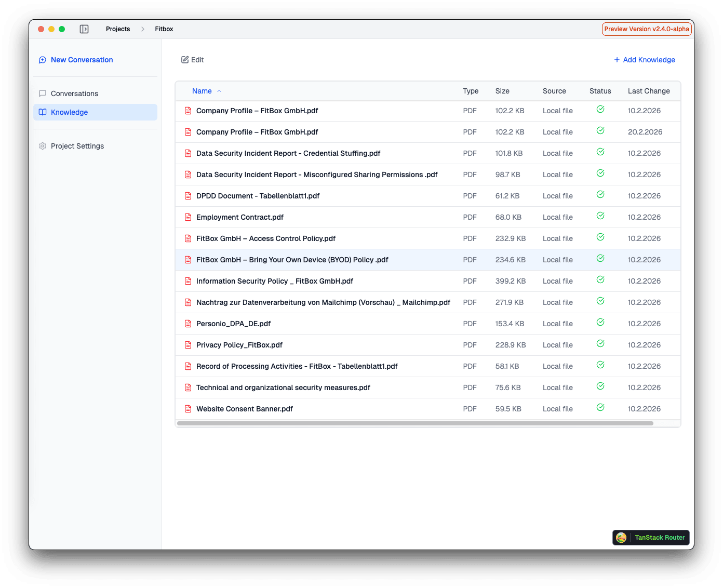Image resolution: width=723 pixels, height=588 pixels.
Task: Sort by Size column header
Action: [x=502, y=91]
